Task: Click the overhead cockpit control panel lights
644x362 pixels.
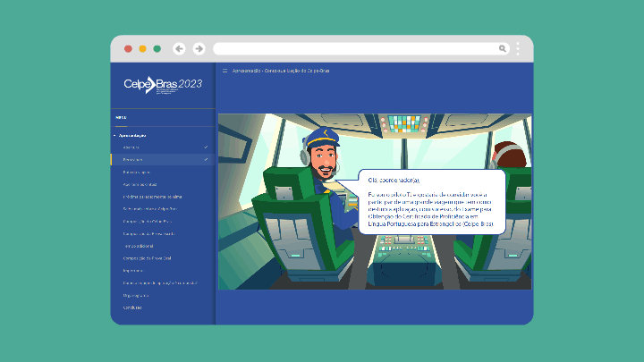Action: pyautogui.click(x=404, y=126)
